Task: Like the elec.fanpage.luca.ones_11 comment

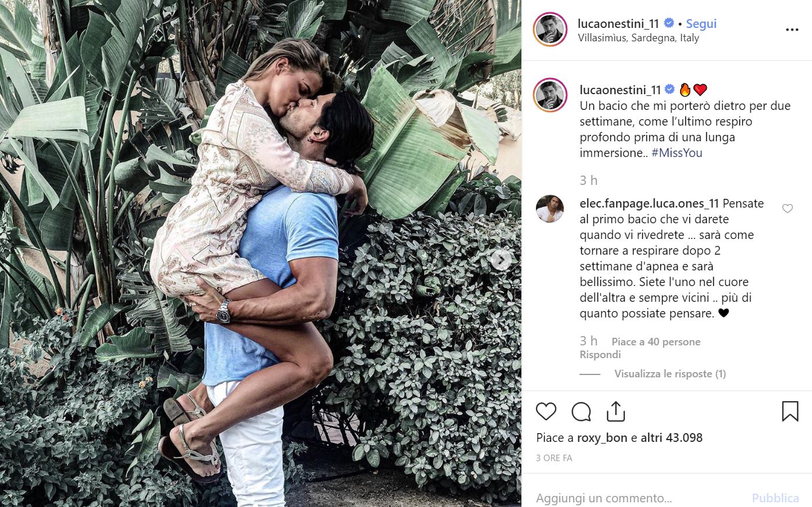Action: (788, 209)
